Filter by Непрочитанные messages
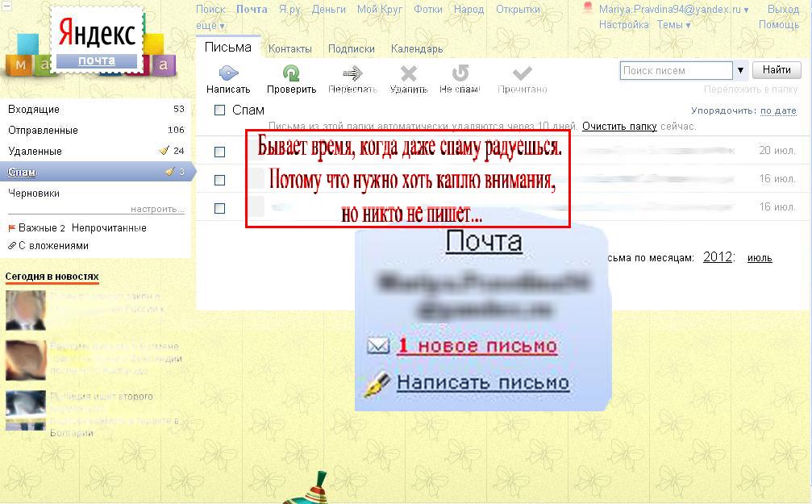 [x=109, y=228]
